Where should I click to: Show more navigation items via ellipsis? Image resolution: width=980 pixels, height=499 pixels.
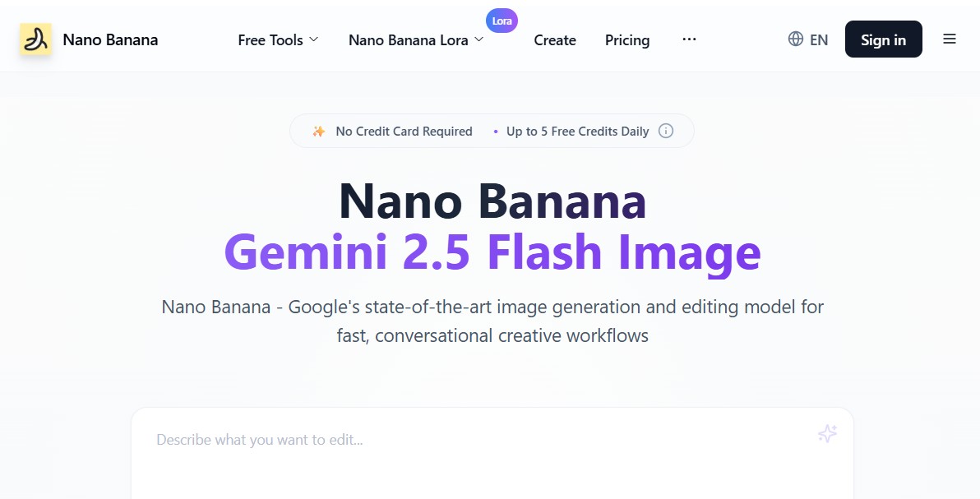pos(689,39)
